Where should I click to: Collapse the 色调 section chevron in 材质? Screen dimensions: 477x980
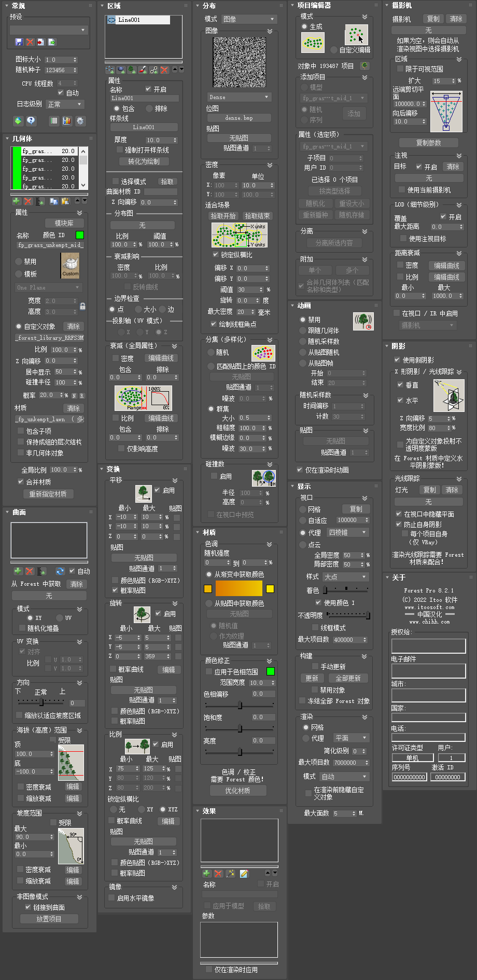[269, 544]
